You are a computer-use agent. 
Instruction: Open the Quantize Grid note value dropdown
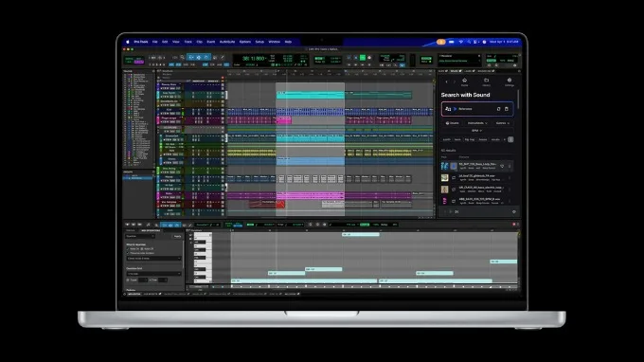(153, 274)
